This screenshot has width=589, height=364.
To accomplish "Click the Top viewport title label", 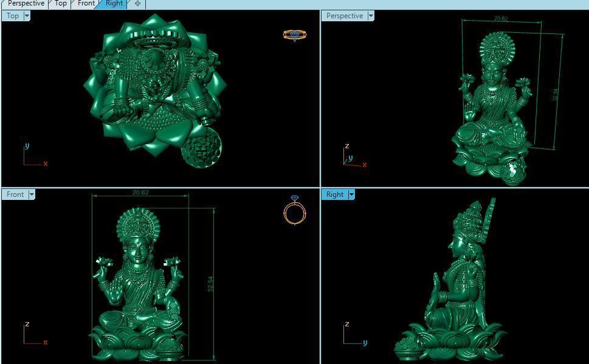I will tap(12, 16).
